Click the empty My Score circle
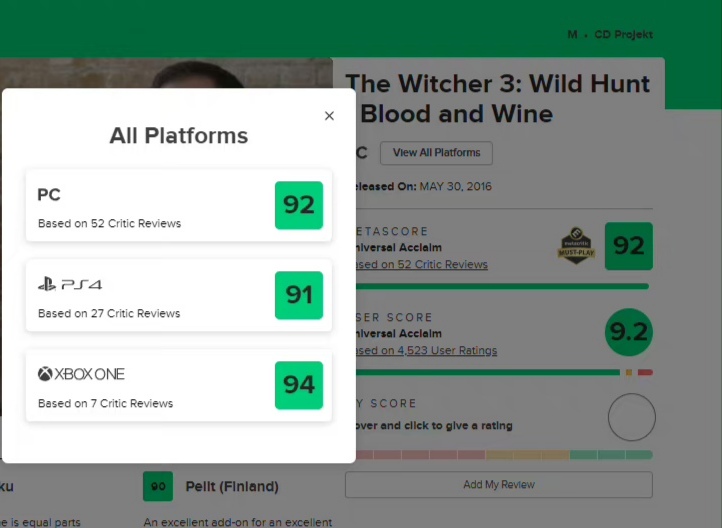Viewport: 722px width, 528px height. 631,417
